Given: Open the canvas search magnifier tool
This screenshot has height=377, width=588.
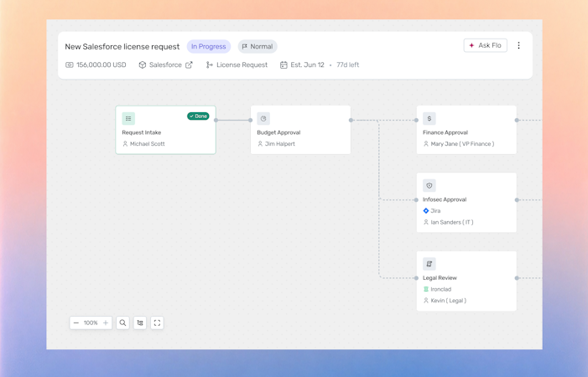Looking at the screenshot, I should pos(122,323).
